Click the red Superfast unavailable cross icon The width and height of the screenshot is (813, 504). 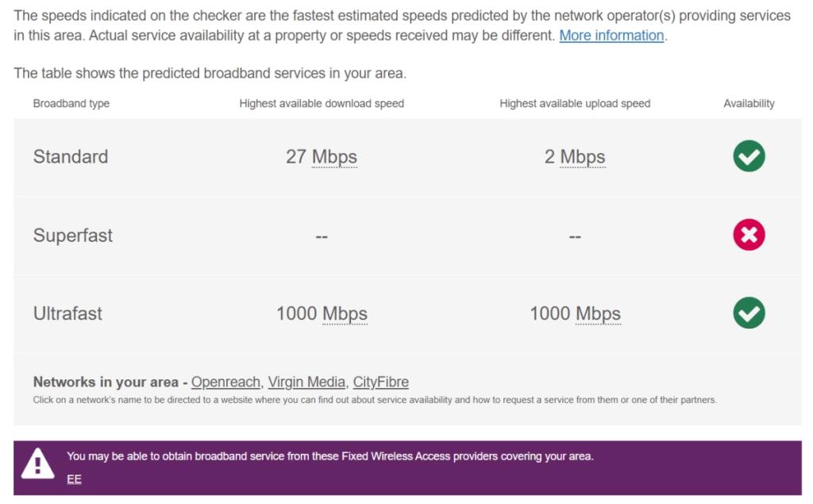point(749,235)
